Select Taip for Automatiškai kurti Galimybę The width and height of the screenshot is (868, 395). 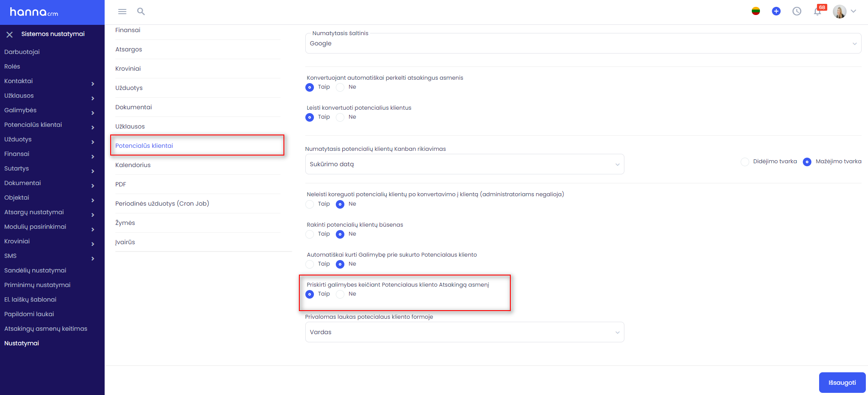310,264
